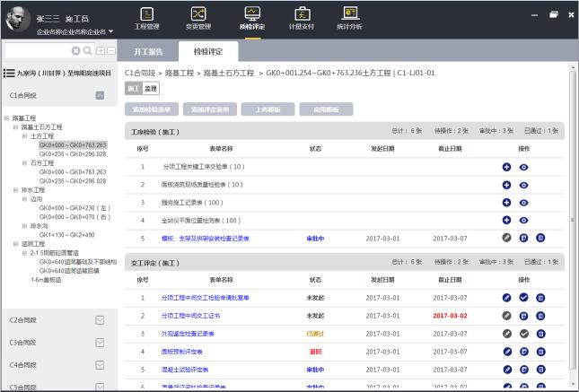The height and width of the screenshot is (392, 579).
Task: Open the 外观鉴定检查记录表 link
Action: 188,334
